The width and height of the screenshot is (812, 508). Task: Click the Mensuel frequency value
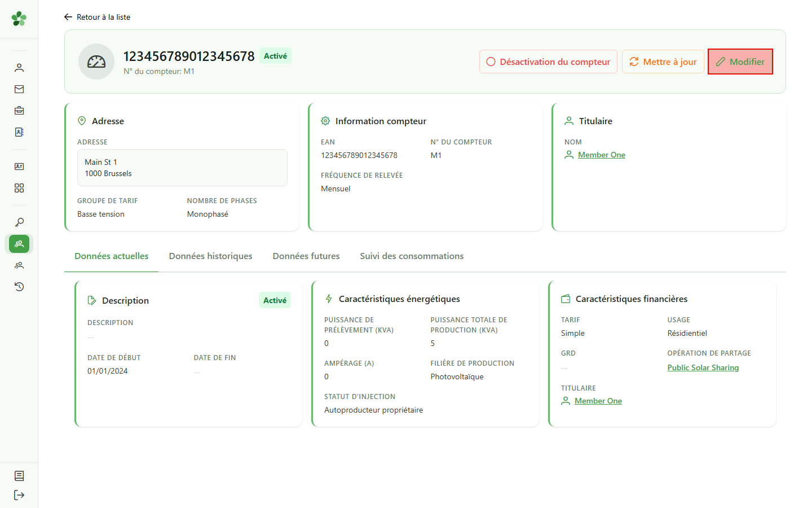point(336,189)
